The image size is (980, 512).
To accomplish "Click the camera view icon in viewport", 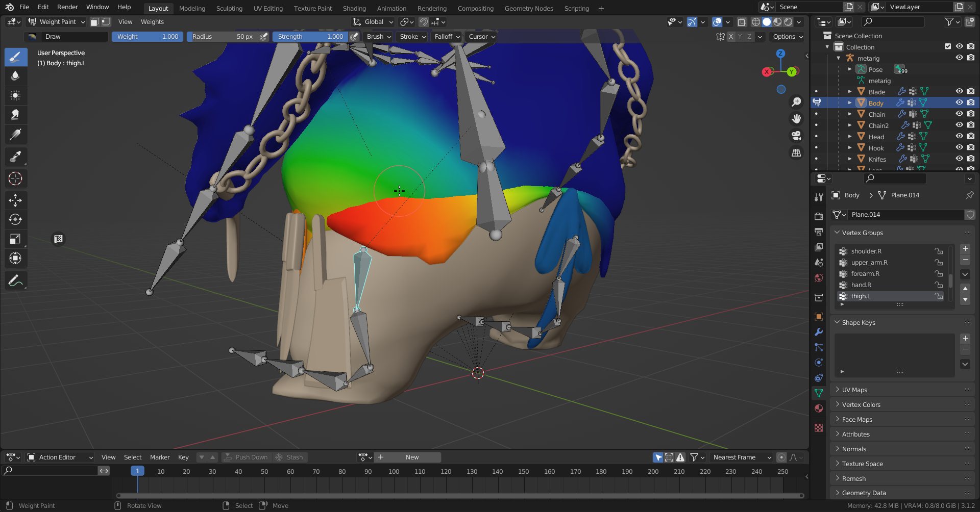I will click(796, 136).
